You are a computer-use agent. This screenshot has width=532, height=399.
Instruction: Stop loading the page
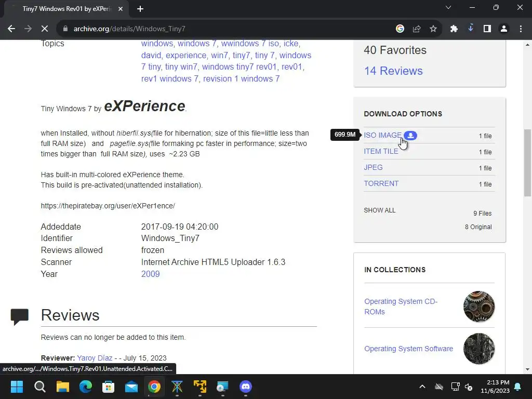[45, 29]
